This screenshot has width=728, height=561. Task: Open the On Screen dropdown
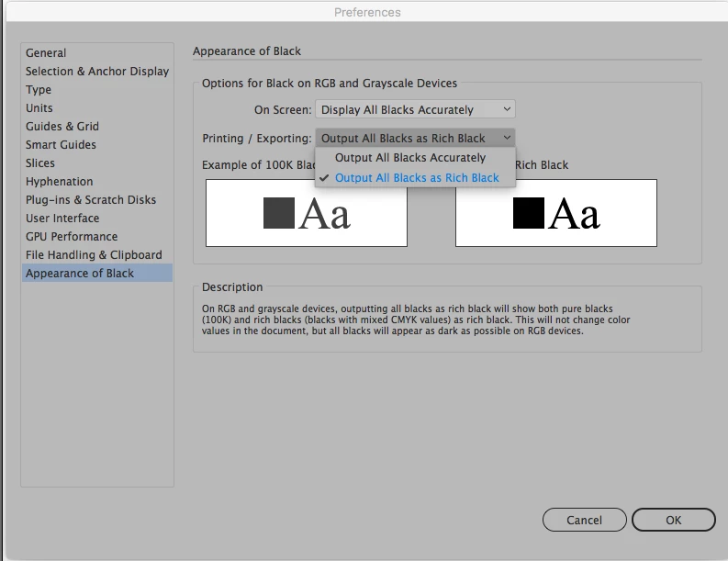coord(415,109)
